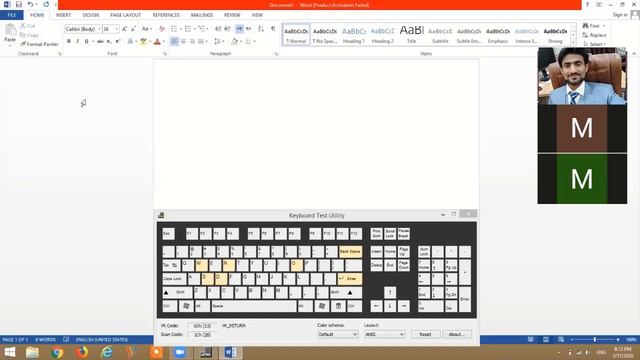640x360 pixels.
Task: Increase paragraph indent
Action: pos(227,29)
